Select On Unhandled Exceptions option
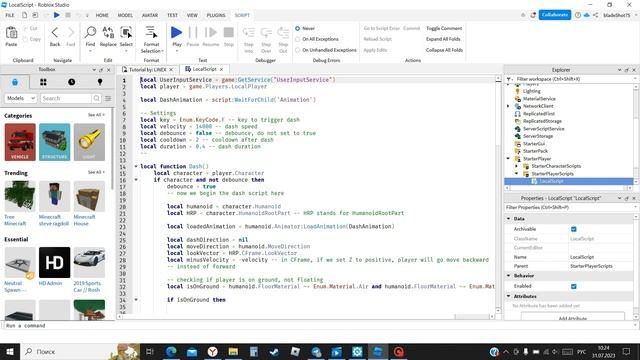This screenshot has width=640, height=360. pyautogui.click(x=298, y=50)
